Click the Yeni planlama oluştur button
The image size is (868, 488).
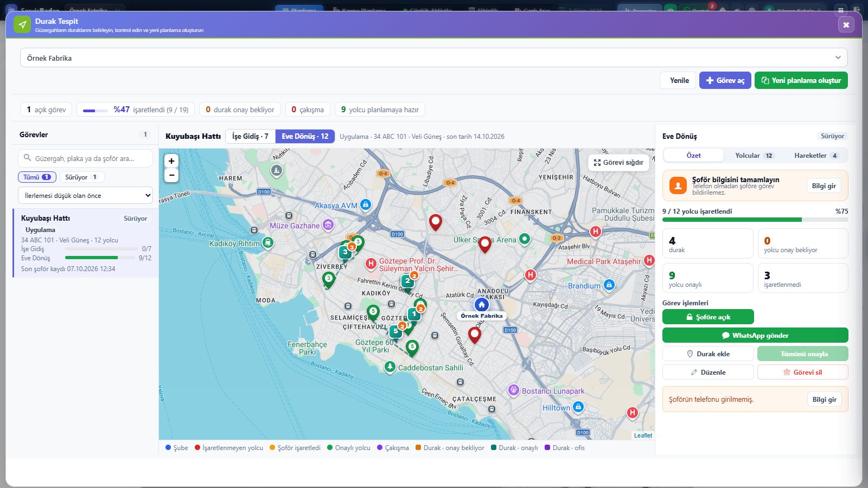(x=801, y=80)
